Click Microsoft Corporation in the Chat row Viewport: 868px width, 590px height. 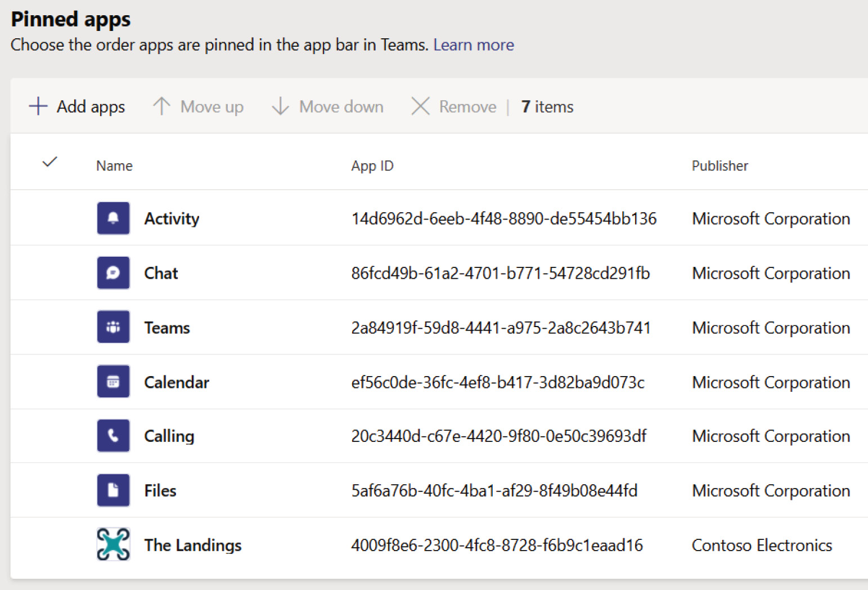tap(771, 273)
